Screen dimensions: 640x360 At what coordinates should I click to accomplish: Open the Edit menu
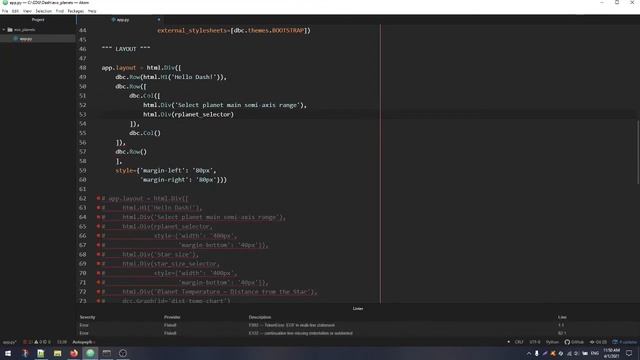point(15,11)
